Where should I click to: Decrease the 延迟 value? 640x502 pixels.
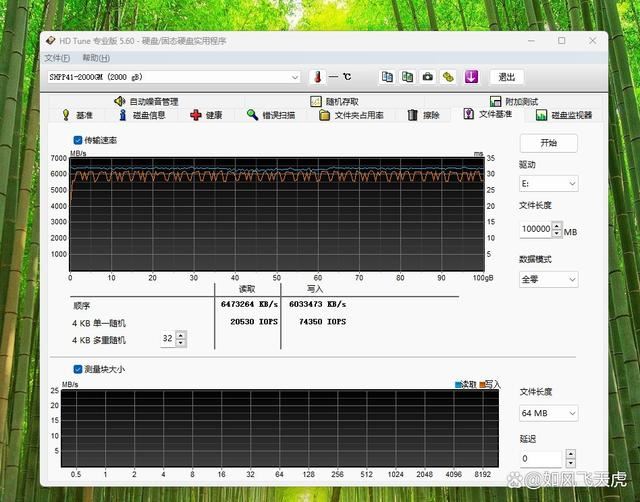[x=571, y=463]
